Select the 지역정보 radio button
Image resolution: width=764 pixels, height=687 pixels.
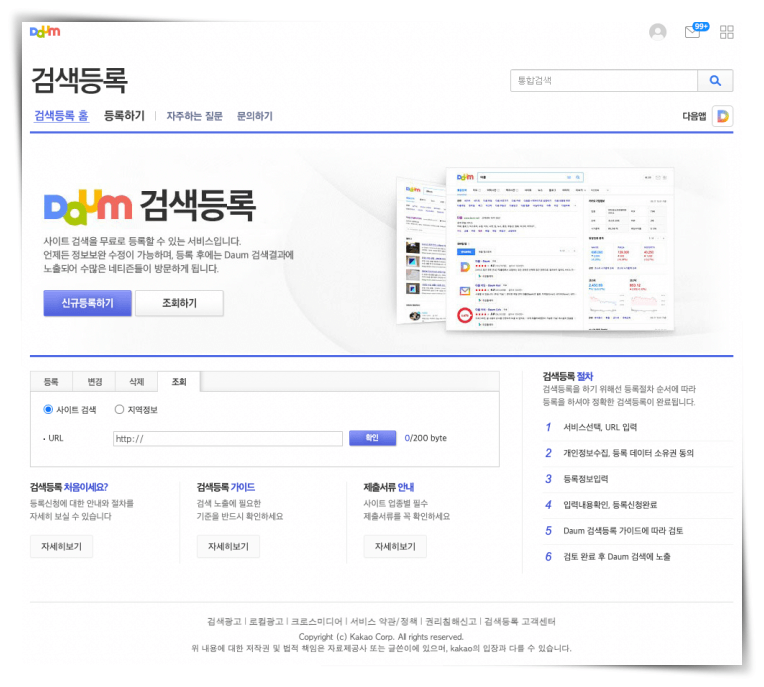[x=119, y=409]
